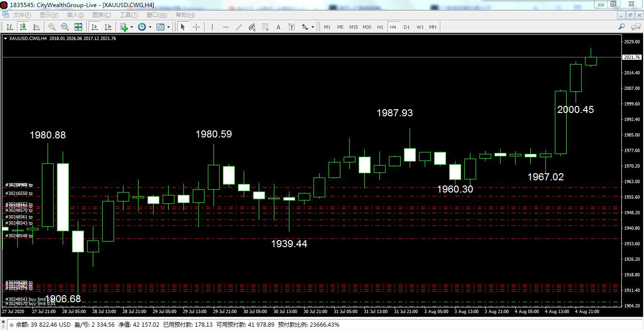Open the 插入(I) menu
Screen dimensions: 644x330
[75, 15]
